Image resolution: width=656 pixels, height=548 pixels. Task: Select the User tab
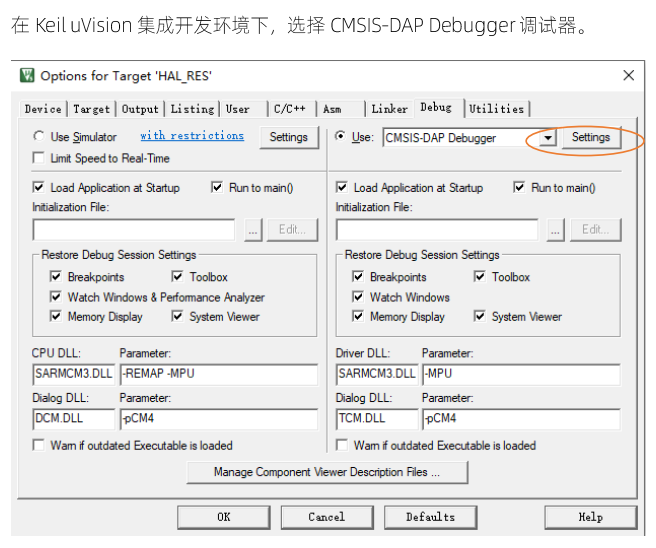244,109
